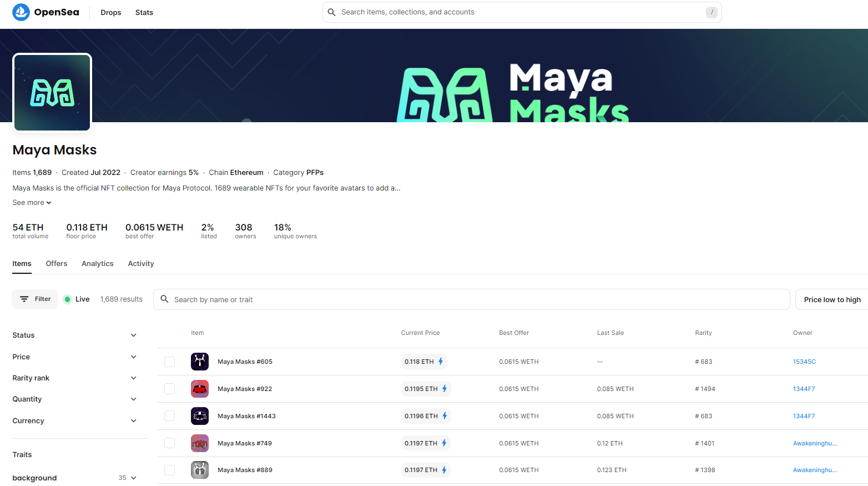Switch to the Items tab

[22, 264]
